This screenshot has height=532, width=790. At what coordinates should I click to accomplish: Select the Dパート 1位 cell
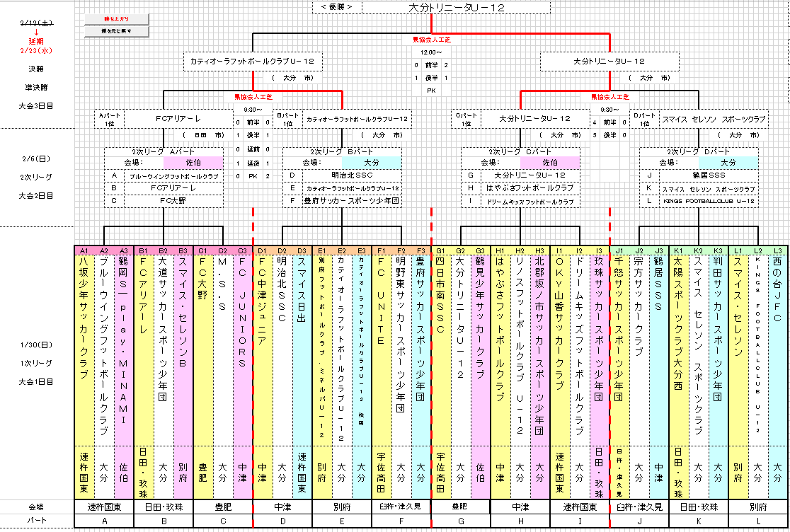tap(644, 119)
